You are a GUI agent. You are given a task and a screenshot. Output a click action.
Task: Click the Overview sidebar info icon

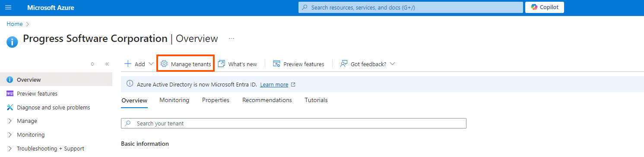click(x=10, y=80)
